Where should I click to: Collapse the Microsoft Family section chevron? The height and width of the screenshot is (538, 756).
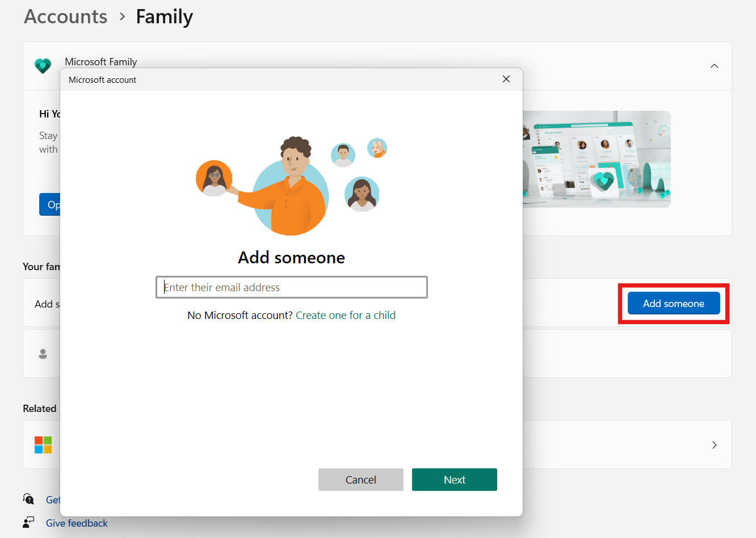click(714, 65)
